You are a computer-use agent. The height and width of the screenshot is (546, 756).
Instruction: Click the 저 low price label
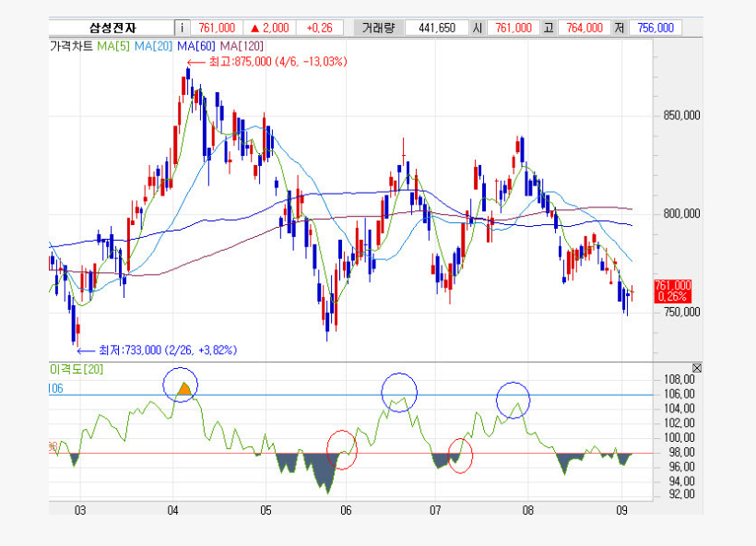620,28
